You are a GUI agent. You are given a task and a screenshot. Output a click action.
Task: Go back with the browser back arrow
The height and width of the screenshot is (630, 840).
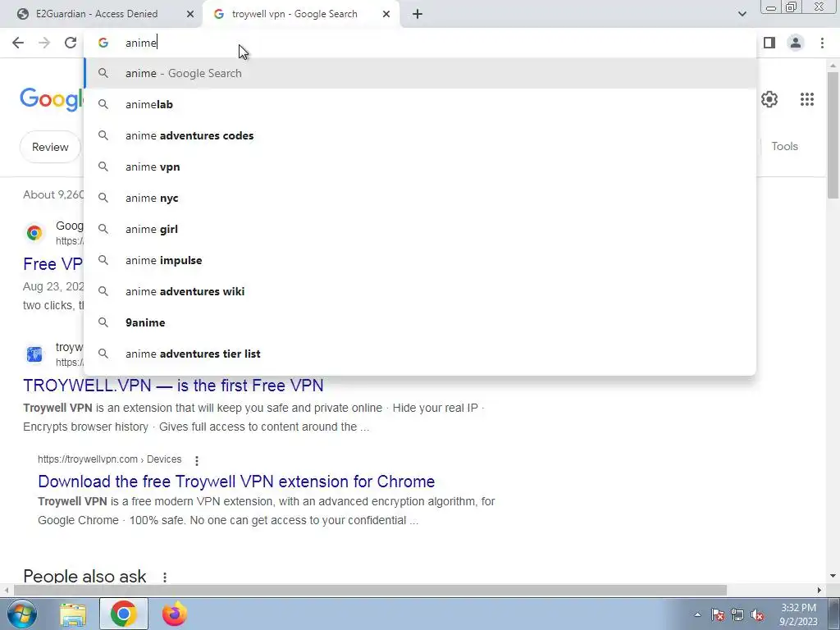pyautogui.click(x=18, y=43)
